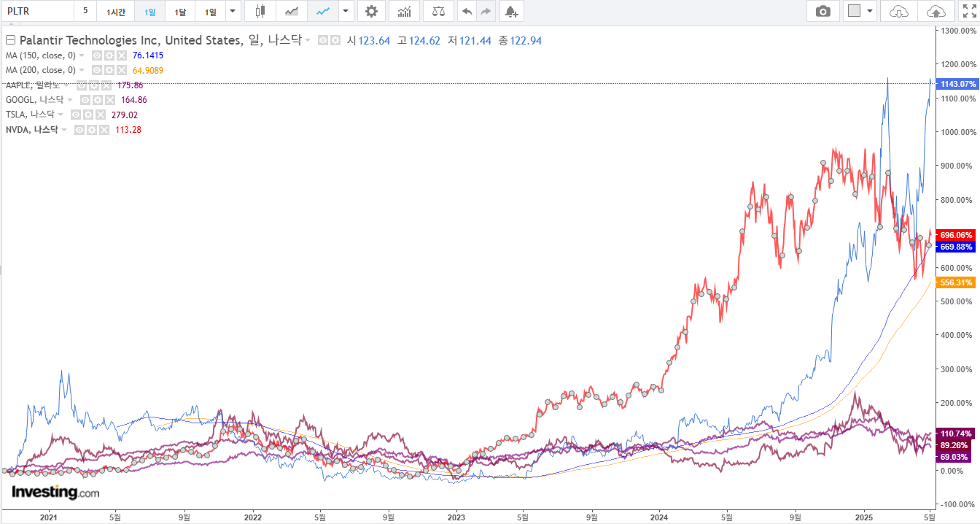Screen dimensions: 980x524
Task: Open the indicators bar-chart icon
Action: (403, 11)
